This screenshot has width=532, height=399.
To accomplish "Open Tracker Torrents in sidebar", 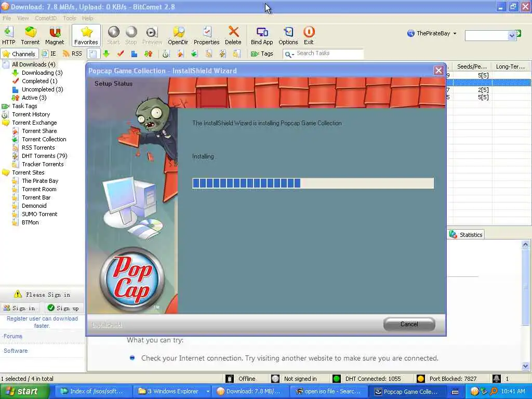I will coord(43,164).
